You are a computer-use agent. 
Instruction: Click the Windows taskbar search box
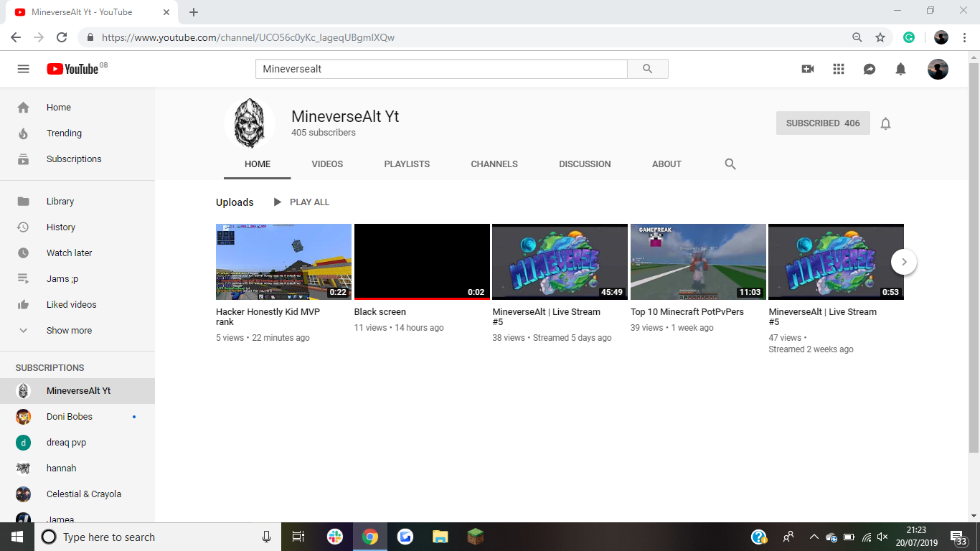point(158,537)
